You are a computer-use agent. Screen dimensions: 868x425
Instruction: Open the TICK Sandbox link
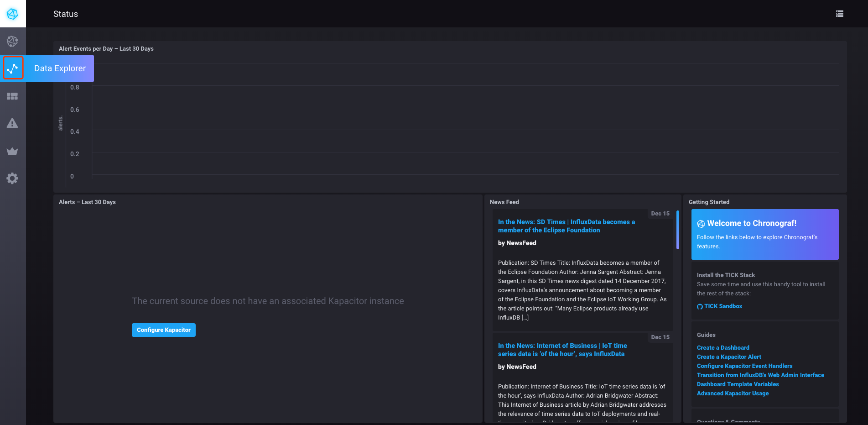click(723, 306)
